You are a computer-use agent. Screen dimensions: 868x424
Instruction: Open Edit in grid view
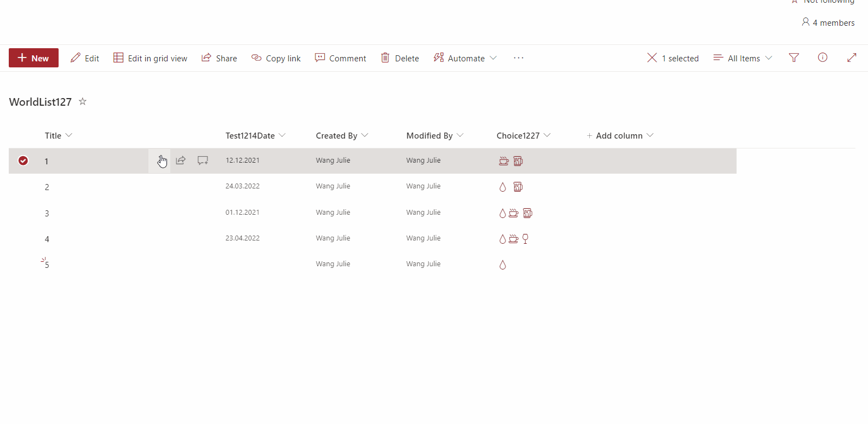(151, 58)
